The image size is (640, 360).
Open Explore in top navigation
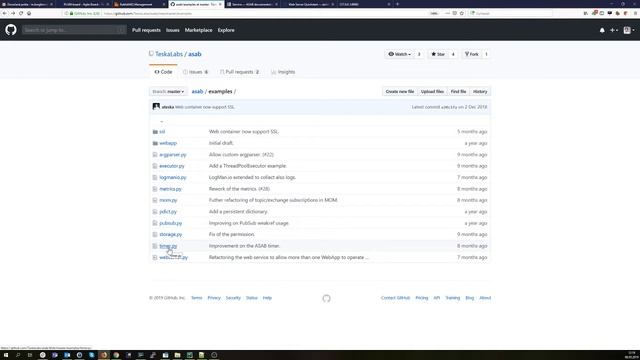(226, 30)
